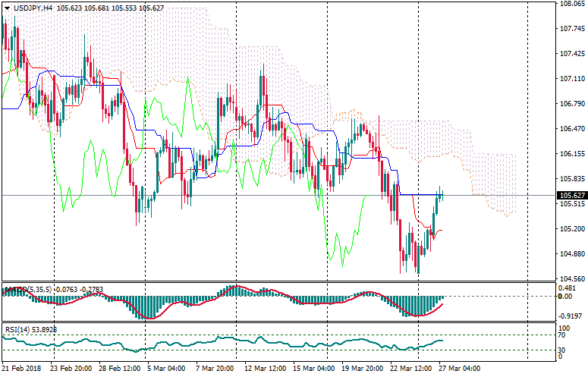Click the RSI(14) indicator label
The width and height of the screenshot is (588, 377).
[17, 329]
